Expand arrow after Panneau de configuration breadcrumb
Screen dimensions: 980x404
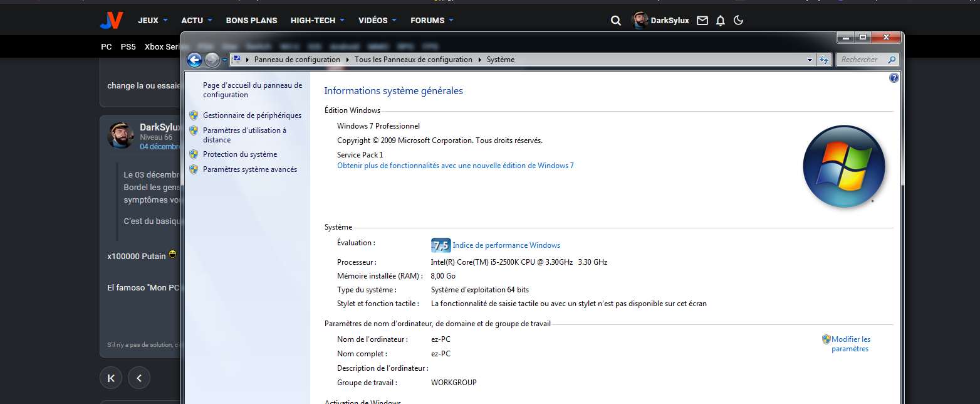click(347, 60)
